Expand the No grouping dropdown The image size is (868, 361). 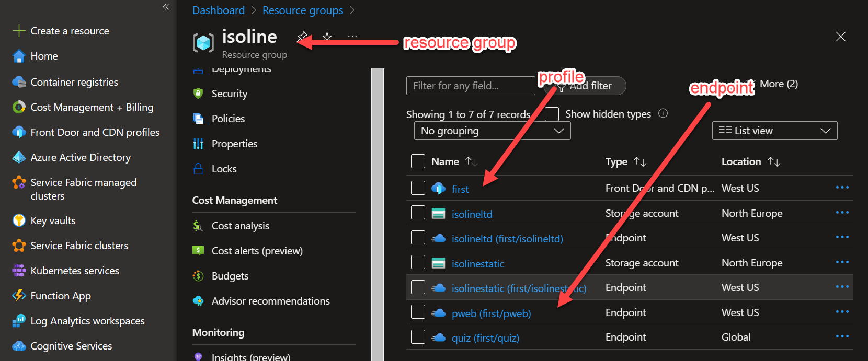click(x=492, y=131)
